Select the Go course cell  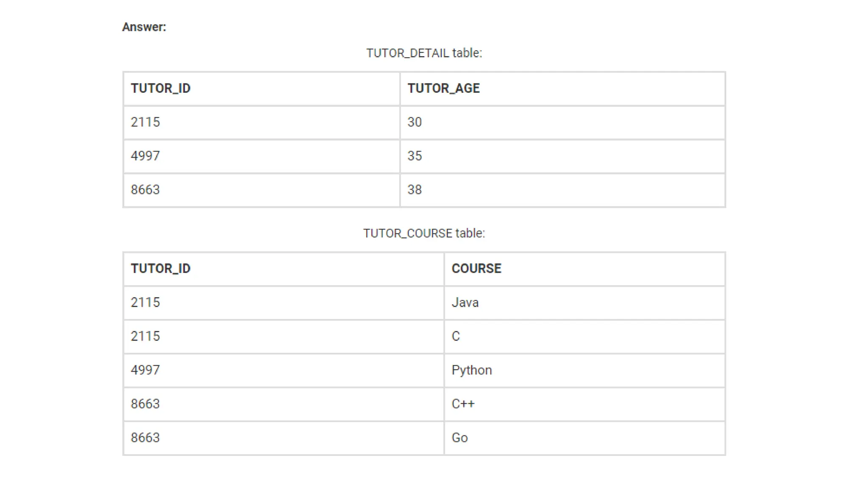(x=459, y=438)
